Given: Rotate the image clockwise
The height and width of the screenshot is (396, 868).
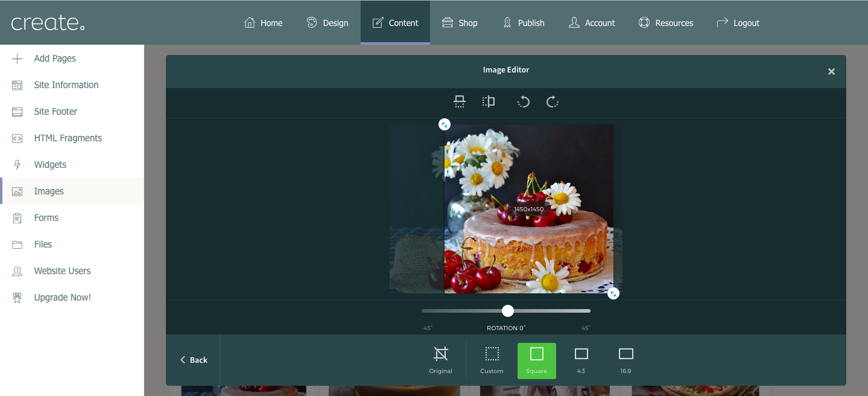Looking at the screenshot, I should pyautogui.click(x=553, y=101).
